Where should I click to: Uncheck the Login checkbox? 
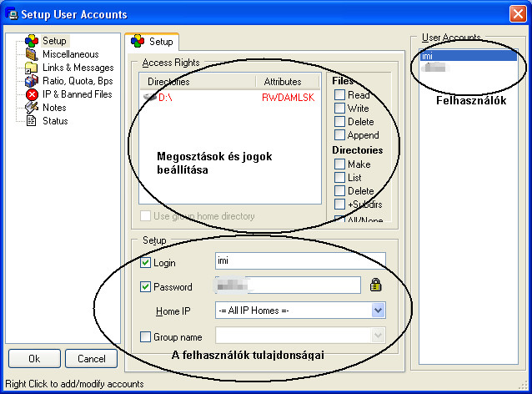(145, 263)
